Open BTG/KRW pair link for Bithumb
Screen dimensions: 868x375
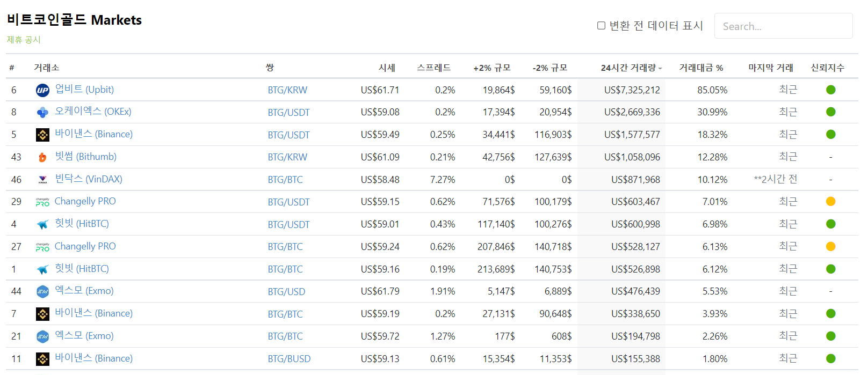pyautogui.click(x=287, y=157)
